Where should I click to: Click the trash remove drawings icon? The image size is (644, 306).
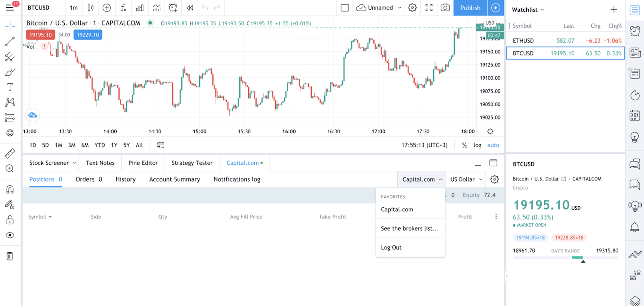pyautogui.click(x=10, y=256)
